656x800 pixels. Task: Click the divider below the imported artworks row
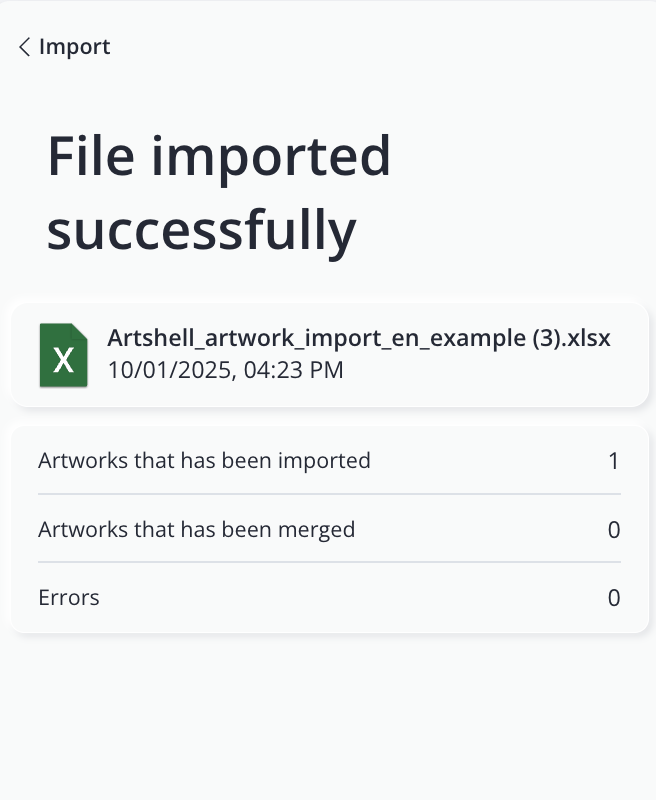tap(329, 494)
